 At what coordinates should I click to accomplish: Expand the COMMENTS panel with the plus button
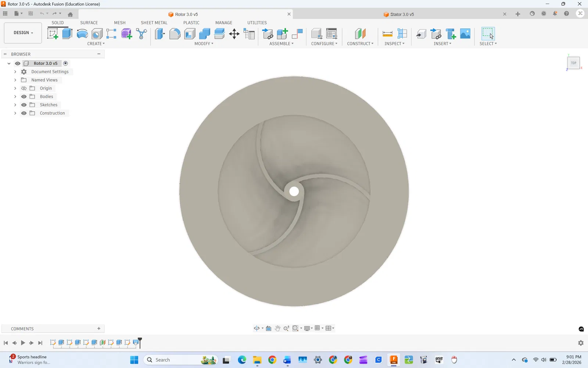[x=99, y=329]
